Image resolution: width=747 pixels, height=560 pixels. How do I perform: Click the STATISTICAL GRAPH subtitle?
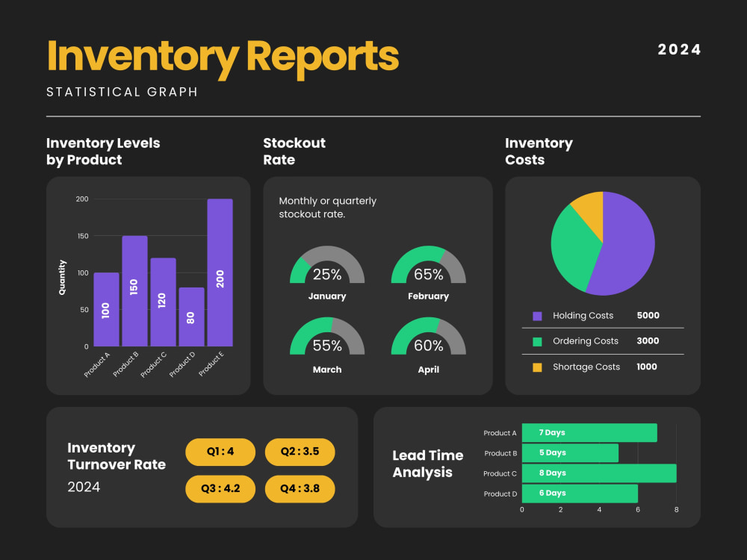122,92
